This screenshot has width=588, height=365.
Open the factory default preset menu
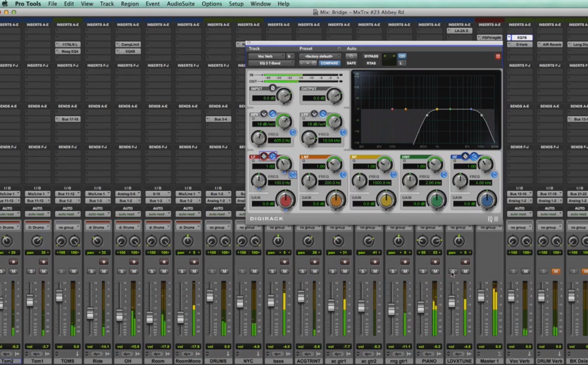(320, 57)
